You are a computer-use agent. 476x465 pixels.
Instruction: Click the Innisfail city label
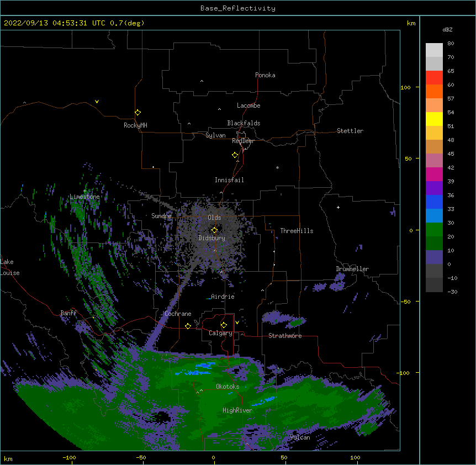click(x=229, y=180)
